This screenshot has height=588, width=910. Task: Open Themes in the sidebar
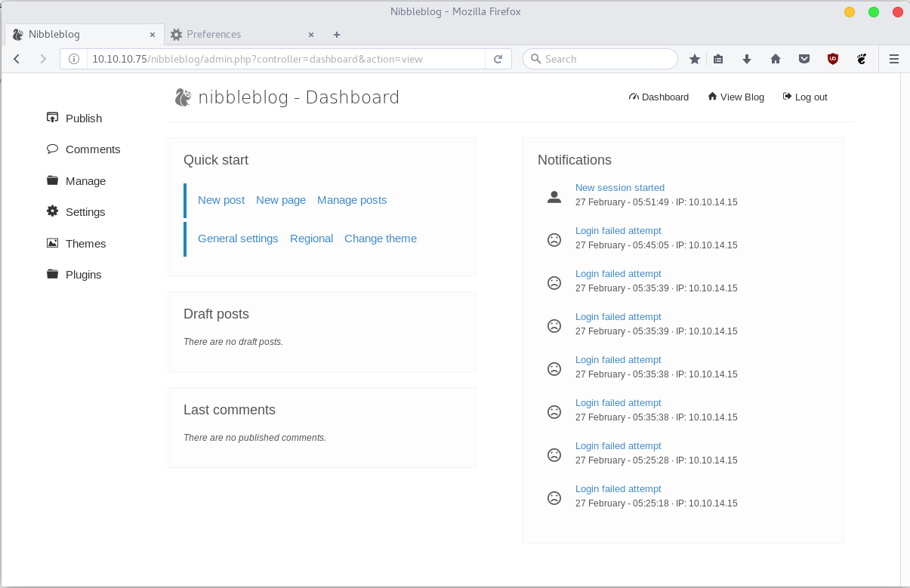pyautogui.click(x=85, y=244)
